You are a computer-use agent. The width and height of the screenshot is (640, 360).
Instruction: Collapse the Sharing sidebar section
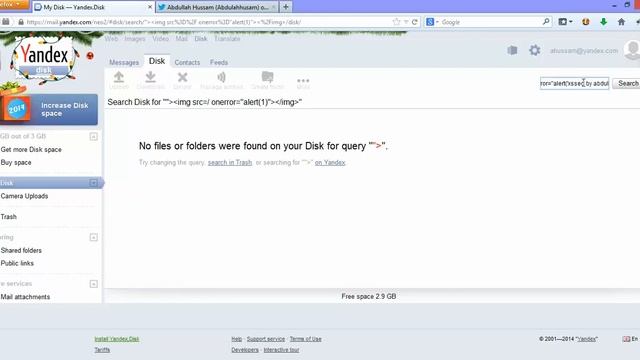[93, 237]
